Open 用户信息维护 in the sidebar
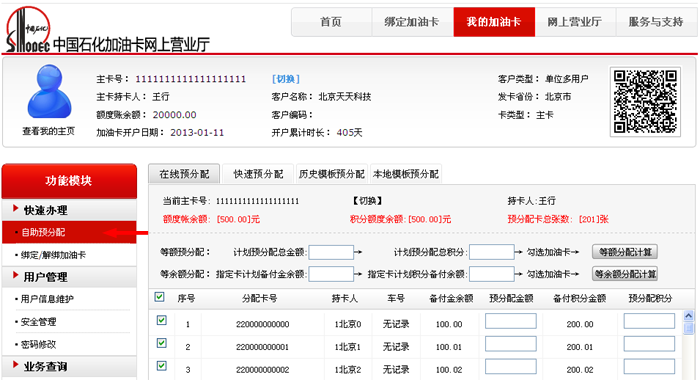Viewport: 700px width, 380px height. 47,299
